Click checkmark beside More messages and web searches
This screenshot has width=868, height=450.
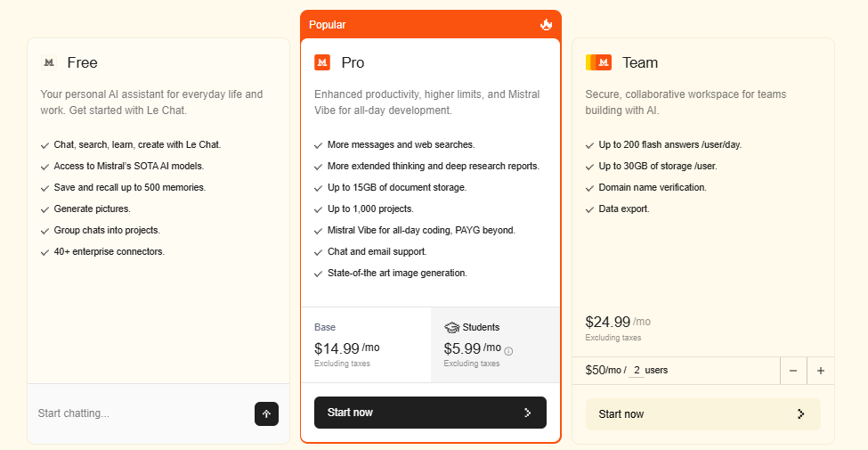[319, 145]
